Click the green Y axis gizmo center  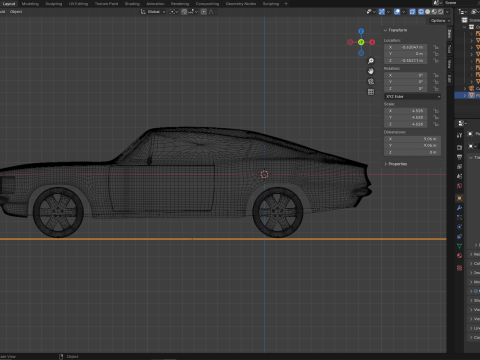pyautogui.click(x=361, y=42)
